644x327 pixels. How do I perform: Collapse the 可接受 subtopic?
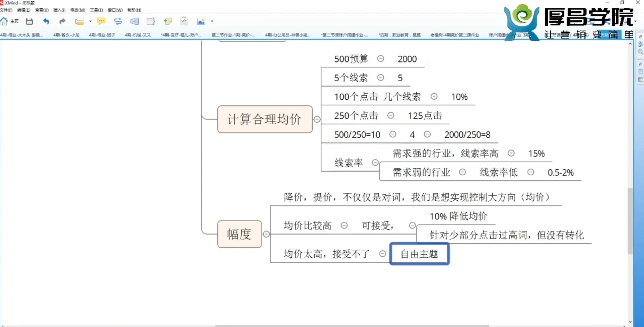412,225
